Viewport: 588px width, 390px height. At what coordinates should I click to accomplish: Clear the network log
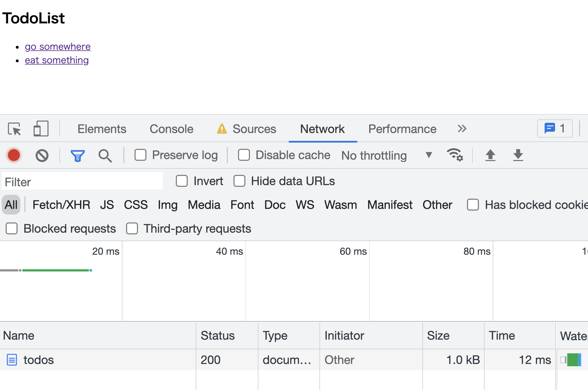coord(42,155)
